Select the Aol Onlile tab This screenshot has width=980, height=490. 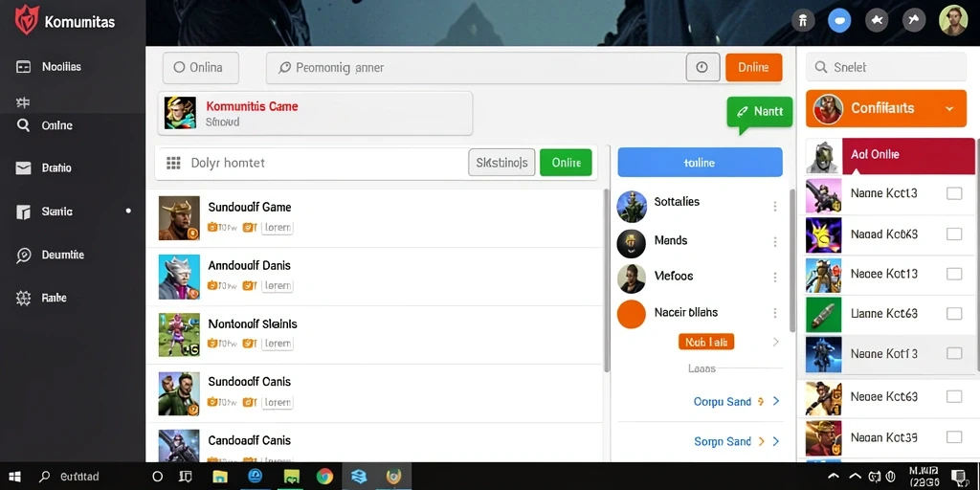click(908, 155)
